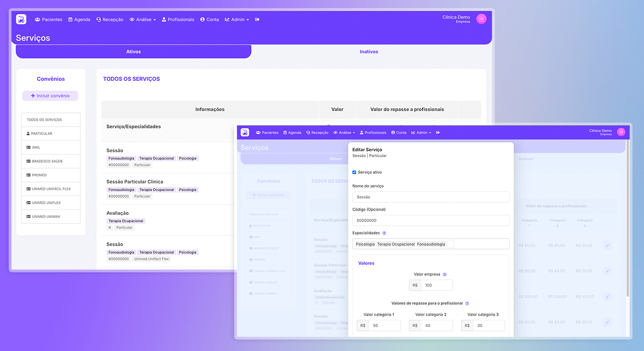Click the help icon beside Valor empresa
Image resolution: width=644 pixels, height=351 pixels.
click(445, 275)
